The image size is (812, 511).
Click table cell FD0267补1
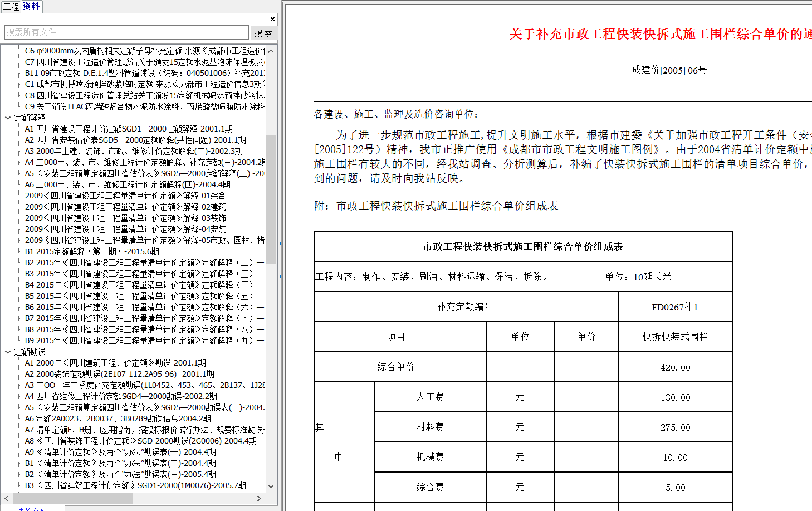674,307
